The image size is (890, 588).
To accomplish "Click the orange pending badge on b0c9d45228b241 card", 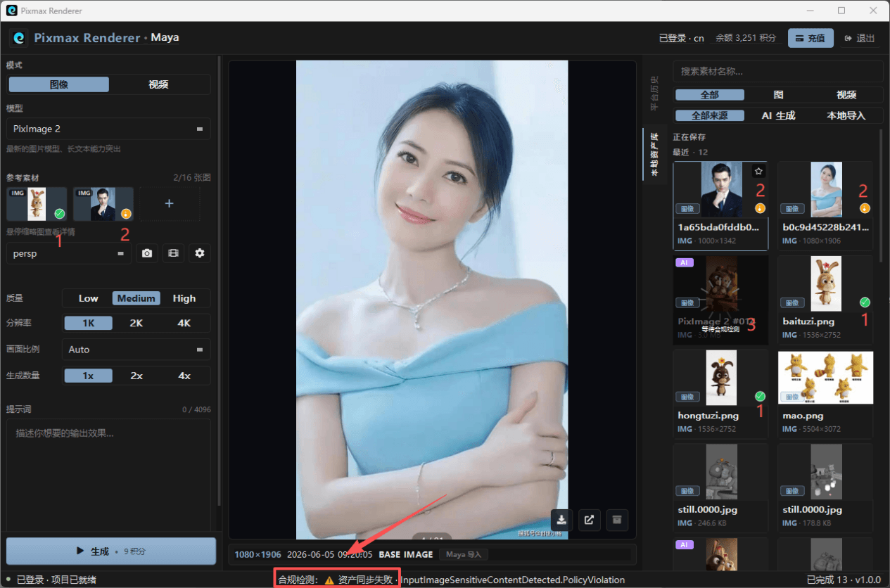I will click(865, 208).
